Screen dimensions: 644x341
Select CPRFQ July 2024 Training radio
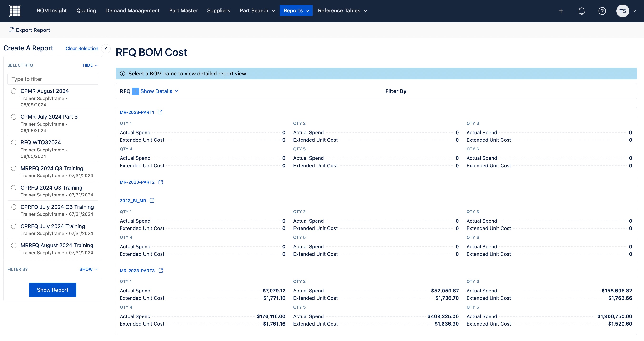14,226
